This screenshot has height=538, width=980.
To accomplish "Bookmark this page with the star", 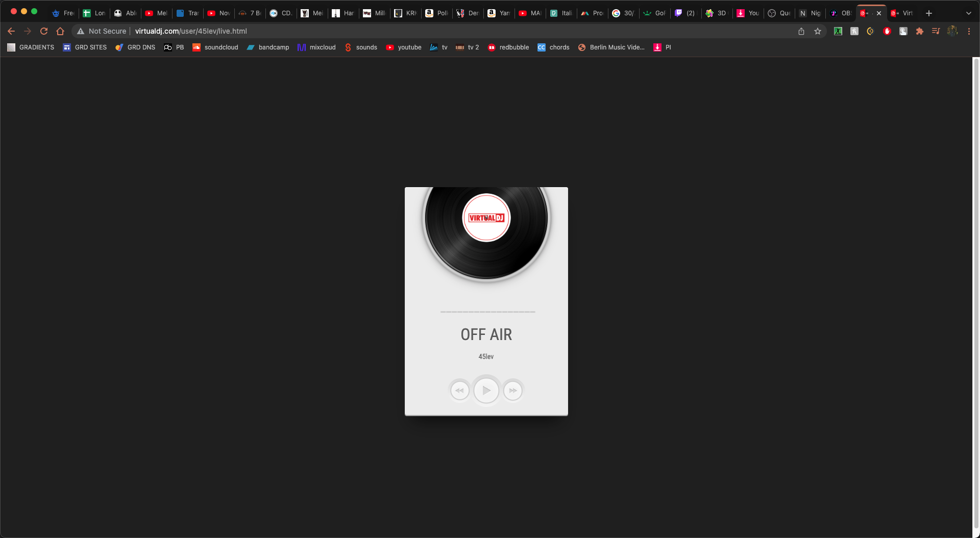I will (x=818, y=31).
